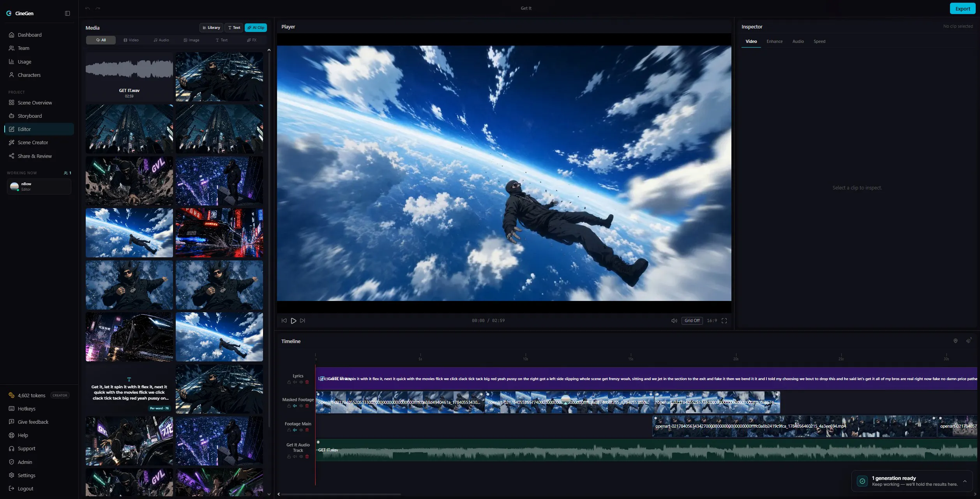
Task: Add a Text item in Media
Action: (234, 28)
